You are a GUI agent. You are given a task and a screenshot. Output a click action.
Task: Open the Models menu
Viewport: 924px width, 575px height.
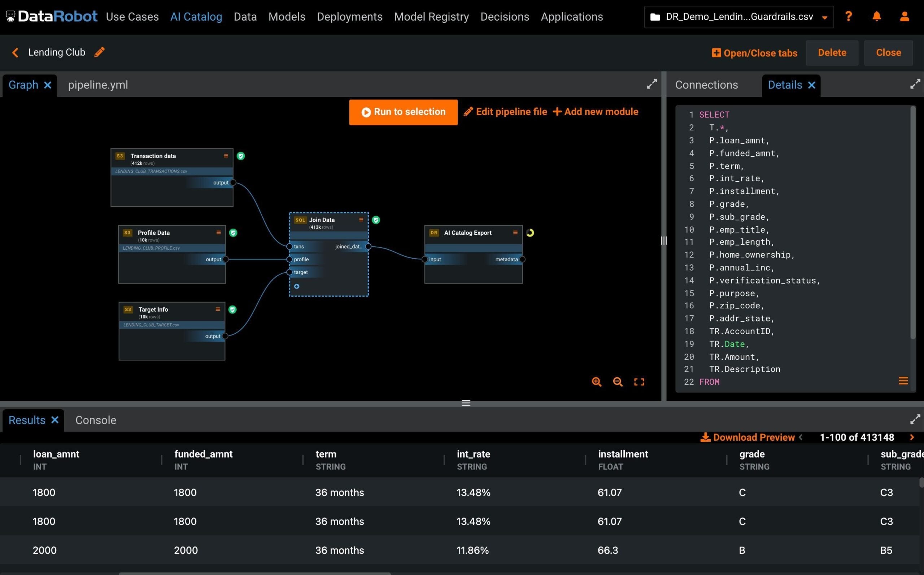(287, 17)
